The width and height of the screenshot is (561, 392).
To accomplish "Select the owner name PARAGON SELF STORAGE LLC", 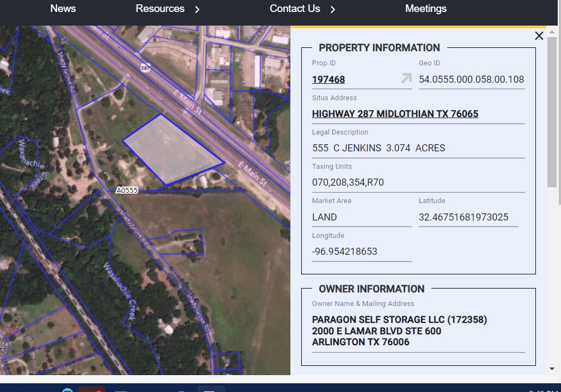I will click(x=399, y=320).
